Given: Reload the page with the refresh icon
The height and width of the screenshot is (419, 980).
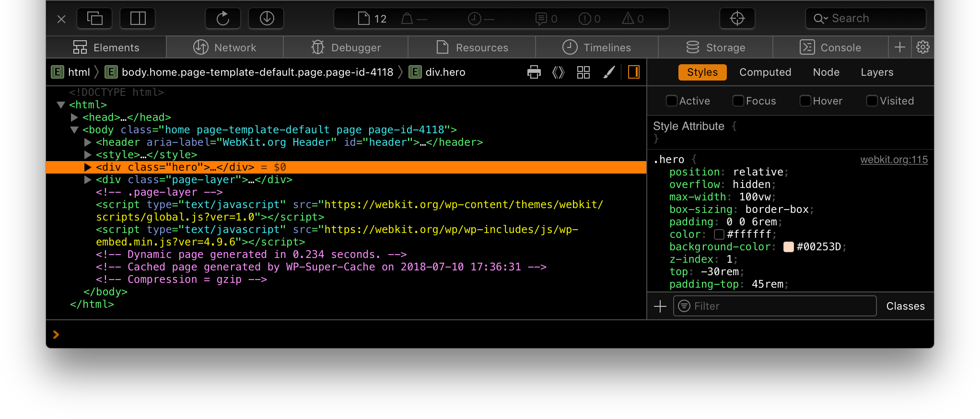Looking at the screenshot, I should pos(223,19).
